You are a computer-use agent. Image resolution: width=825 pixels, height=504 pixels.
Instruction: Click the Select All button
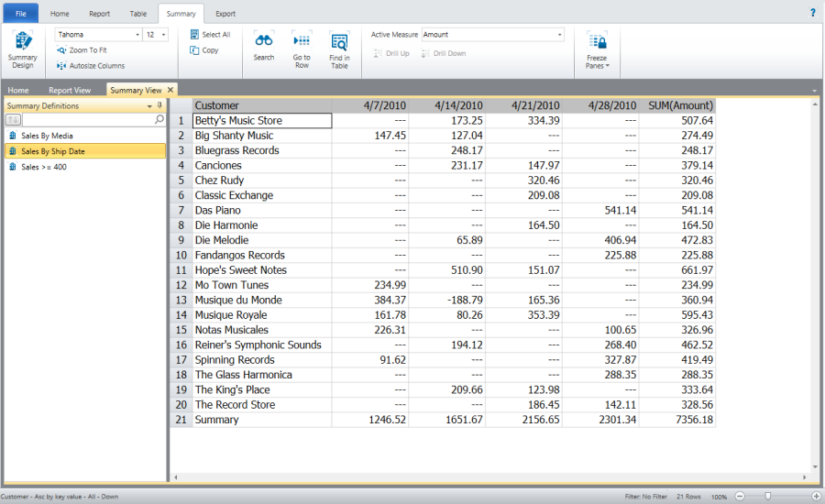point(209,35)
